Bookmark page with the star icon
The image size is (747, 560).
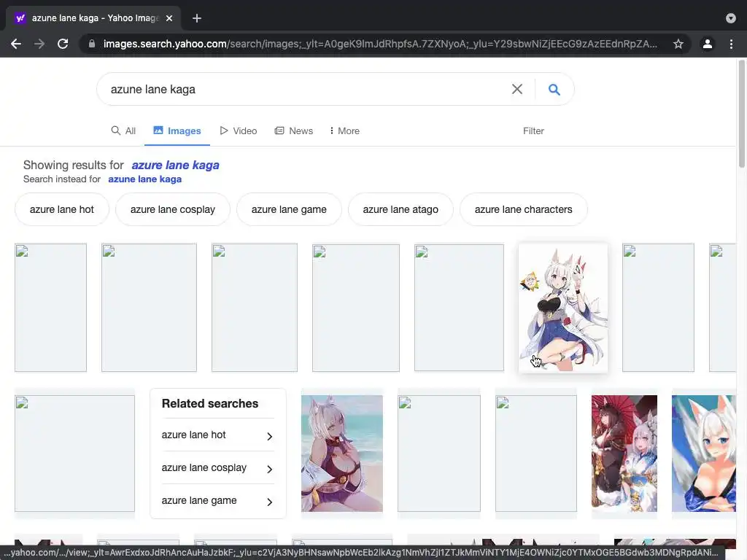click(x=678, y=44)
